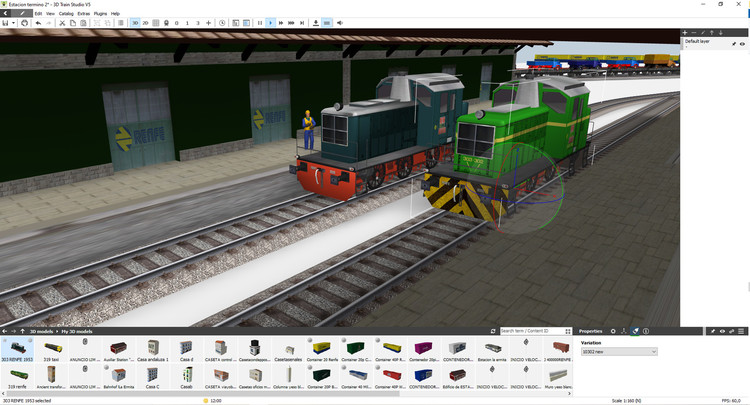Select camera preset 1
This screenshot has width=750, height=405.
(x=187, y=22)
